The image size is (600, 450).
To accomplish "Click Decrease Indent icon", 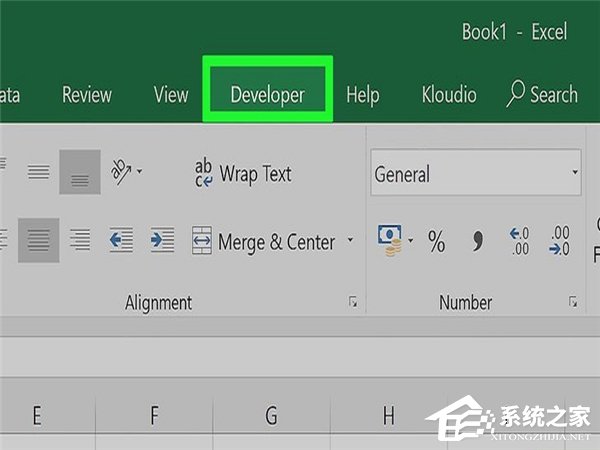I will (x=121, y=240).
